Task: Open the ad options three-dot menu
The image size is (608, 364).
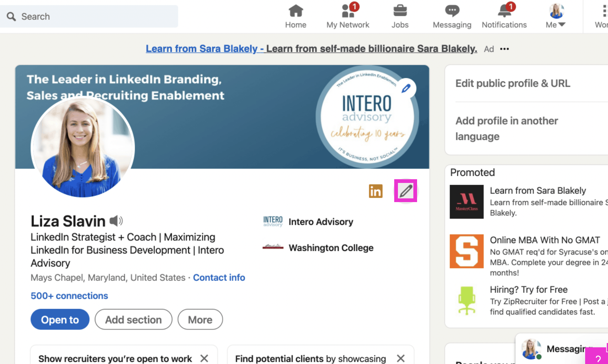Action: (505, 49)
